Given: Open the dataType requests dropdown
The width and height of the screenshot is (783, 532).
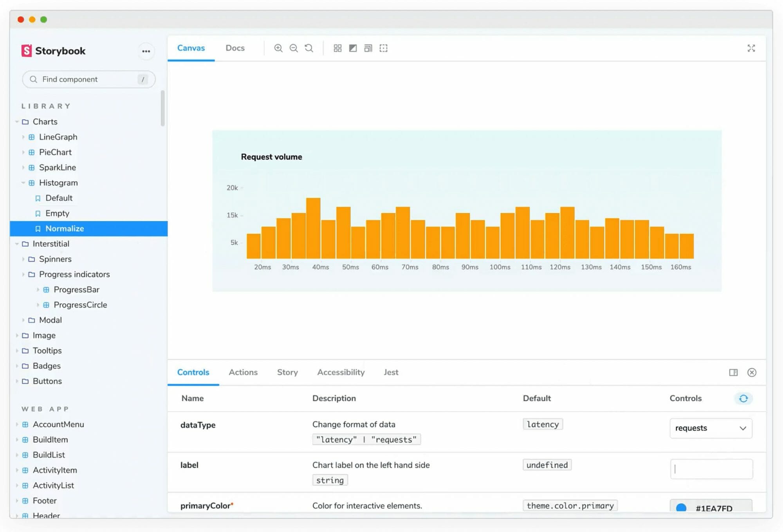Looking at the screenshot, I should 711,428.
